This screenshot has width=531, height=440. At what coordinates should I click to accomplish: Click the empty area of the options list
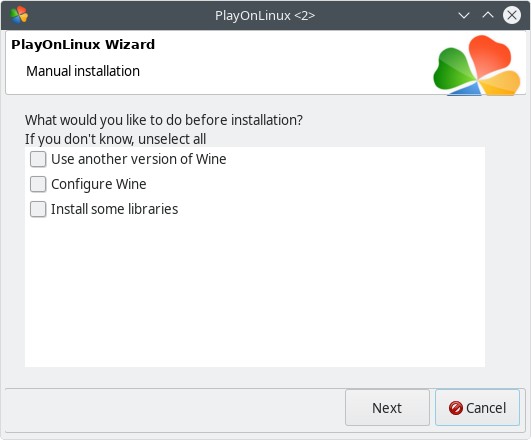click(255, 291)
